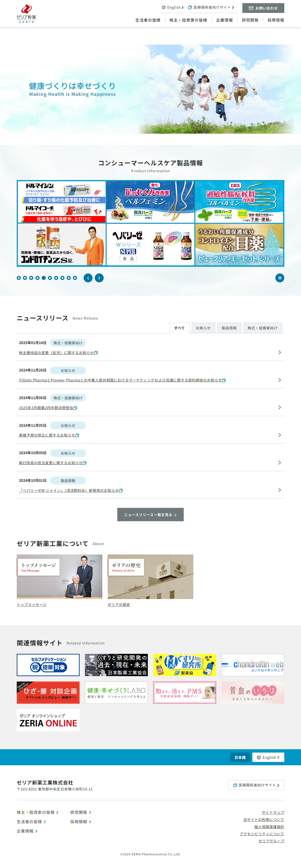The height and width of the screenshot is (868, 301).
Task: Open footer 医療関係者向けサイト button
Action: (256, 785)
